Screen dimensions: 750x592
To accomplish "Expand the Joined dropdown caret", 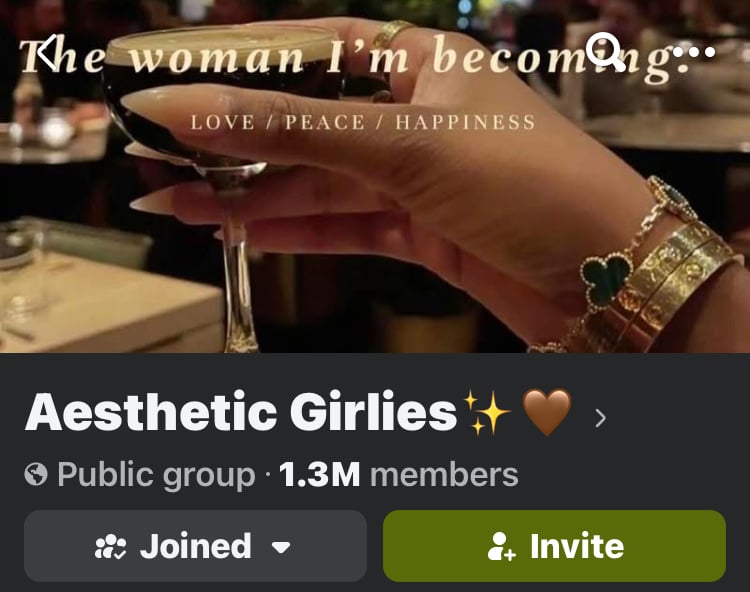I will (x=281, y=547).
